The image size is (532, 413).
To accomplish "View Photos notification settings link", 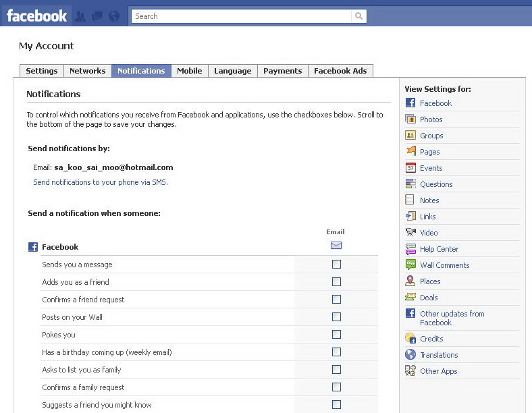I will [431, 119].
